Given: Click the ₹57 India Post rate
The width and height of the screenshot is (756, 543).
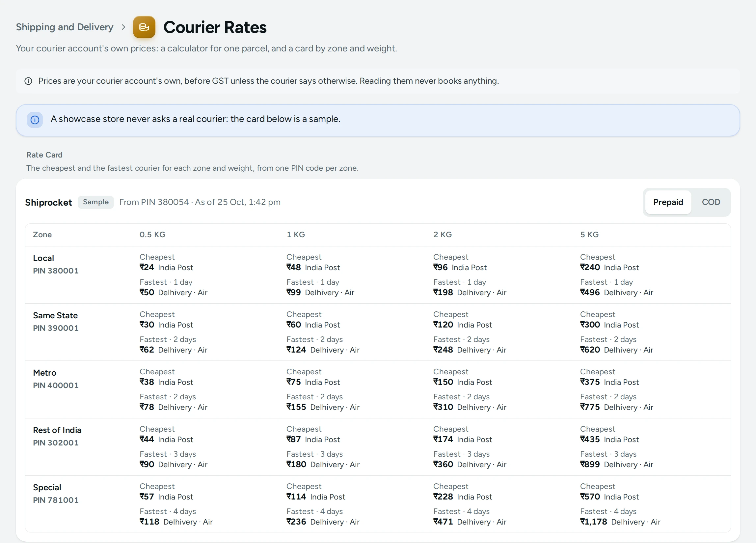Looking at the screenshot, I should click(x=166, y=497).
